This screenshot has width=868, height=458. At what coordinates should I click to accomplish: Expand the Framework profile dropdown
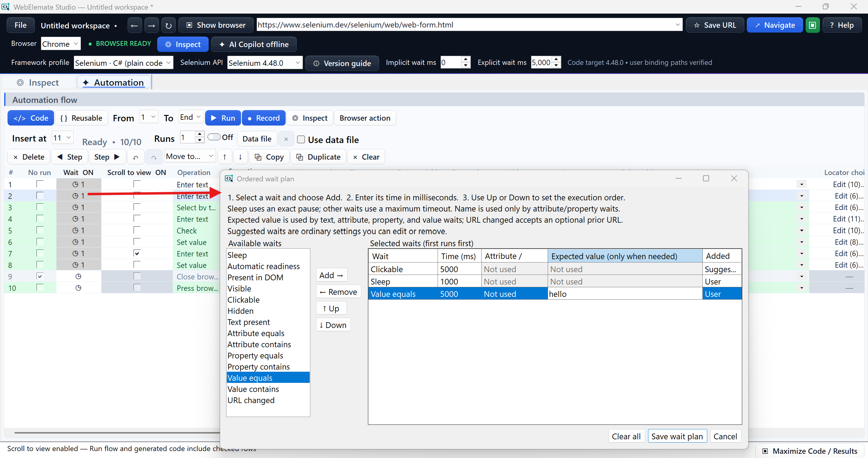[123, 63]
